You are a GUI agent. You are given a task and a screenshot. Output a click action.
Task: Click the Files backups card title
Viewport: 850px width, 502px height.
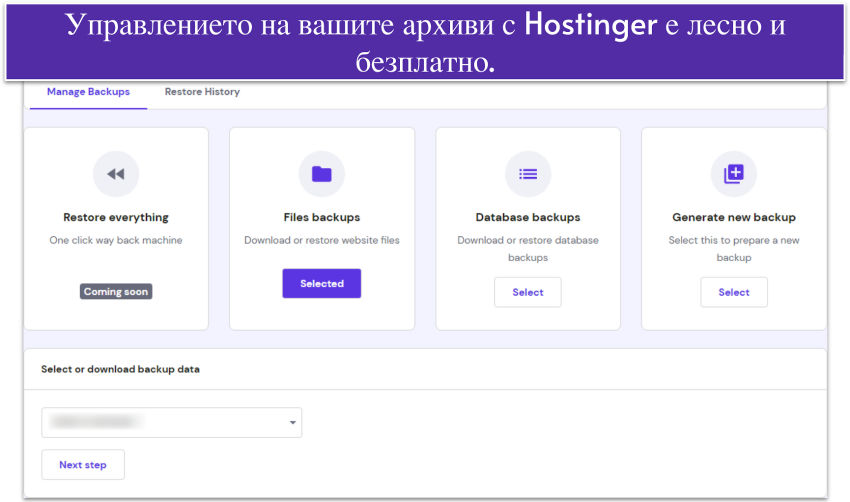tap(321, 217)
